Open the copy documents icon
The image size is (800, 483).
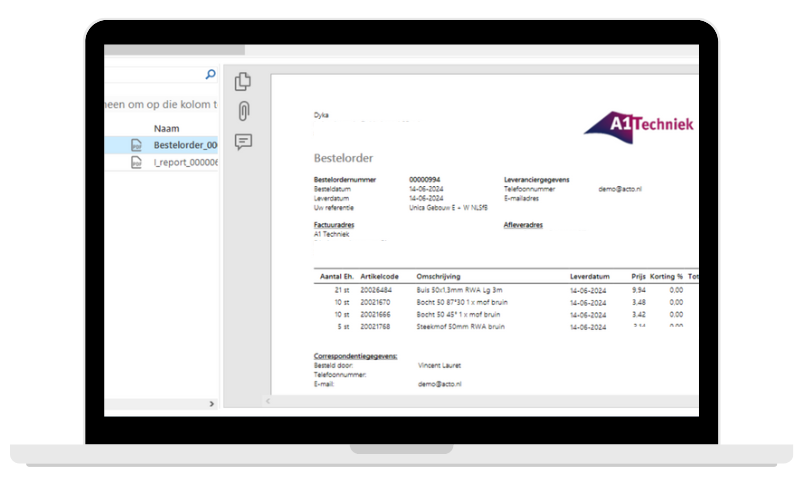point(243,82)
